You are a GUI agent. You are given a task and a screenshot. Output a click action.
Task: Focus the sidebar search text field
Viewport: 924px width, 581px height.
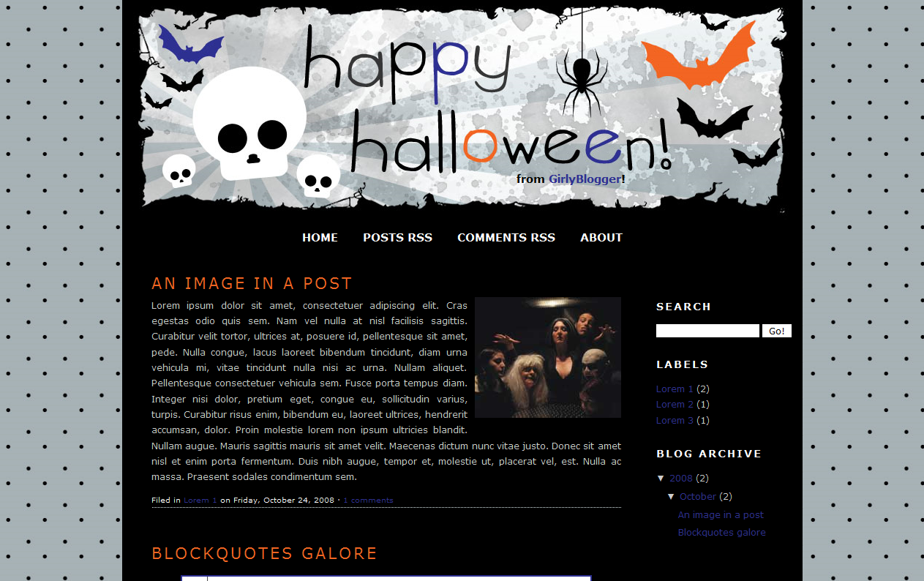707,331
